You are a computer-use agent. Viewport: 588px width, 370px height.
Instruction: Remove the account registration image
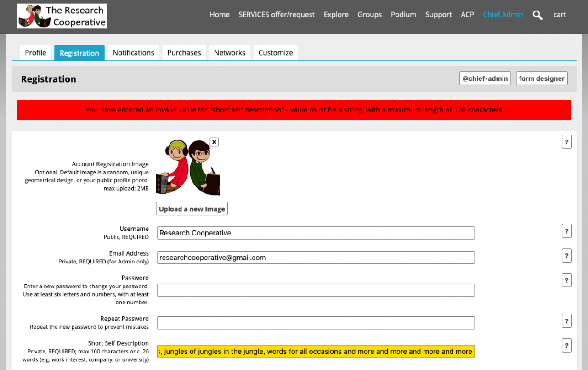[214, 142]
